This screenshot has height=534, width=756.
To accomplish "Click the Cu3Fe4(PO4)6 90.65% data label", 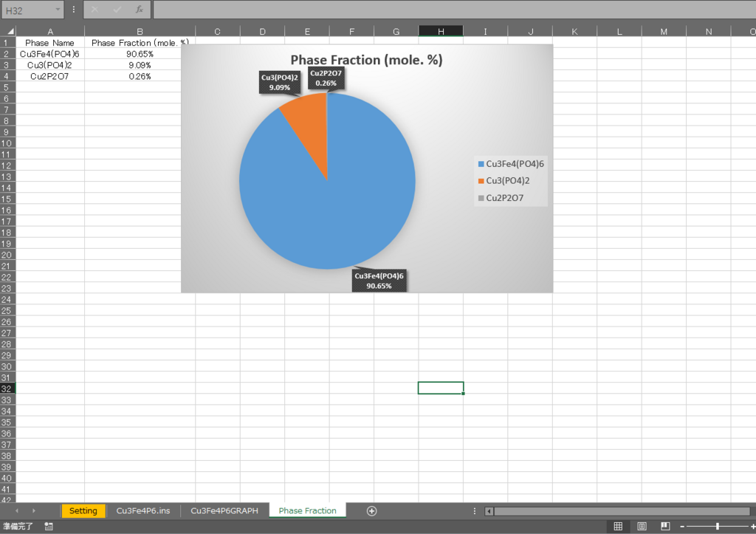I will [x=379, y=281].
